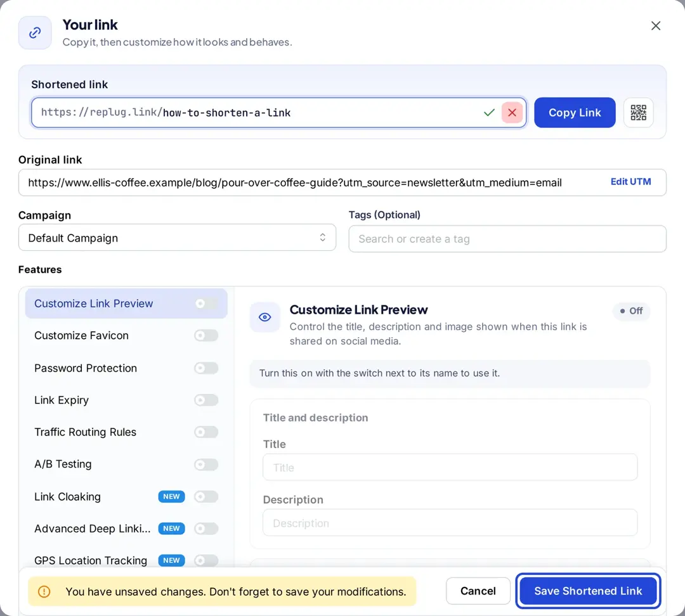
Task: Click the Cancel button
Action: pos(478,591)
